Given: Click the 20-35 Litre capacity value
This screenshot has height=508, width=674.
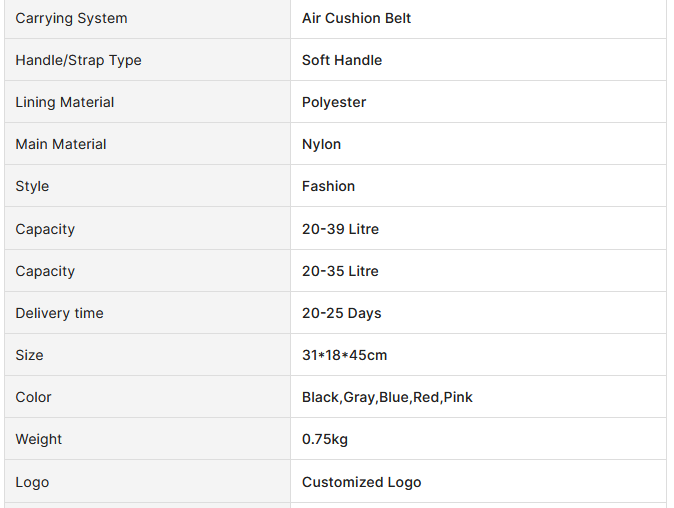Looking at the screenshot, I should coord(340,271).
